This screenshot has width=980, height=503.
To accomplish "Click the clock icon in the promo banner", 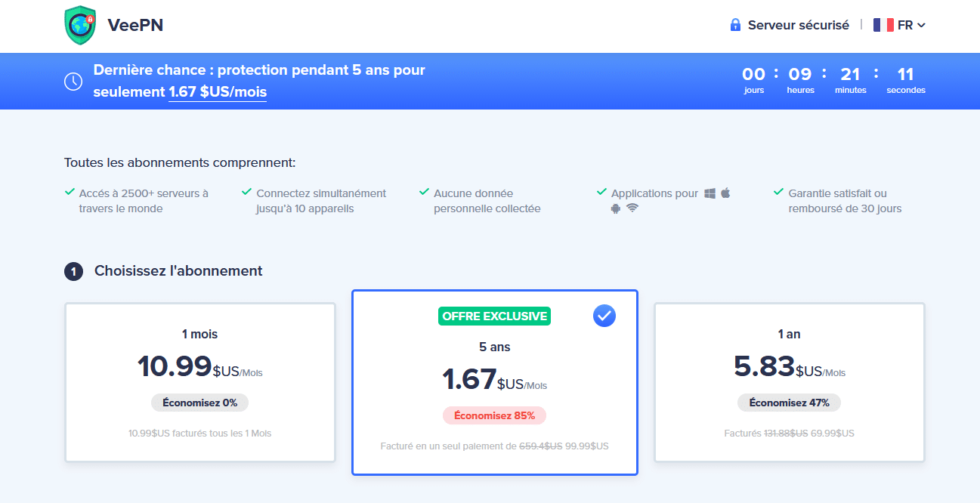I will pyautogui.click(x=73, y=82).
